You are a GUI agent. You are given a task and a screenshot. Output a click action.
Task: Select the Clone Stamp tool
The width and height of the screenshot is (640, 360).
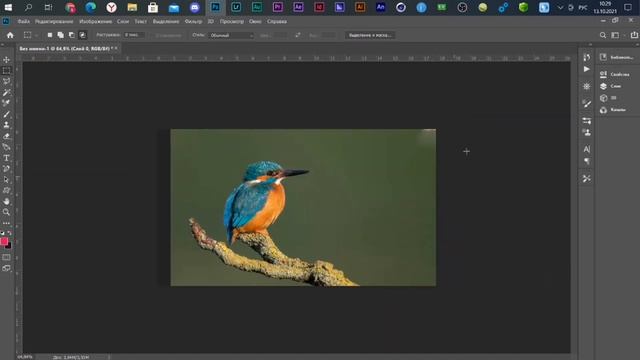click(x=6, y=125)
